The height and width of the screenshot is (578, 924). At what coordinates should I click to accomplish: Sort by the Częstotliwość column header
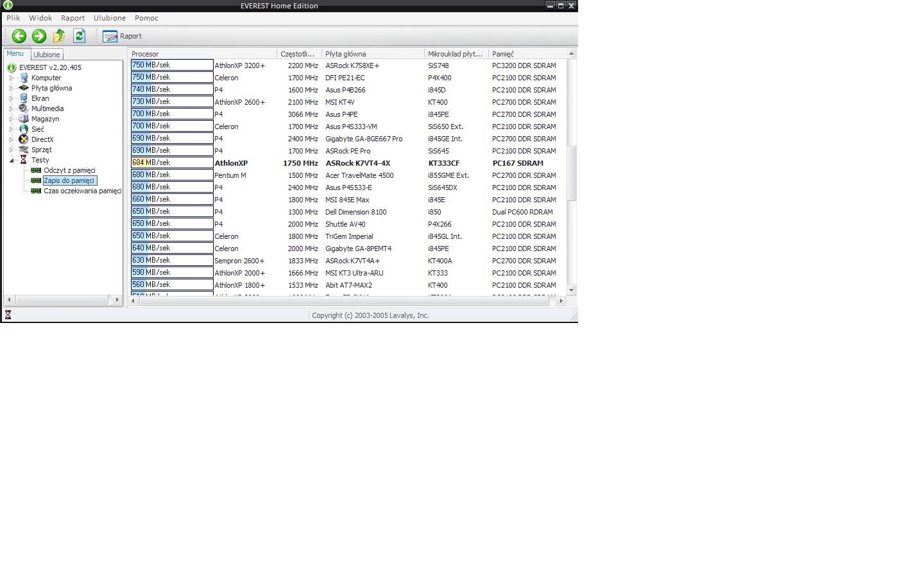click(x=300, y=54)
